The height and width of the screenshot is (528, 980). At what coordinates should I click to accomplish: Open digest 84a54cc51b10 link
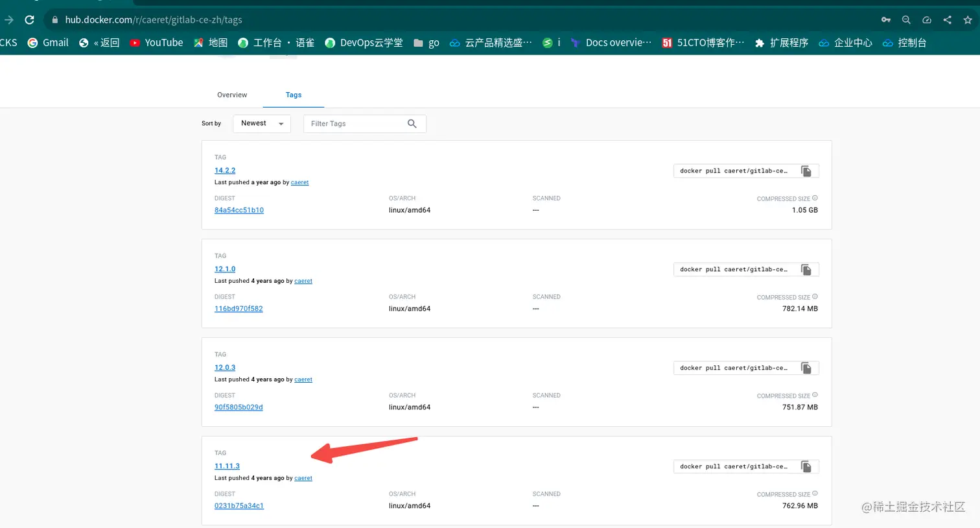point(239,210)
